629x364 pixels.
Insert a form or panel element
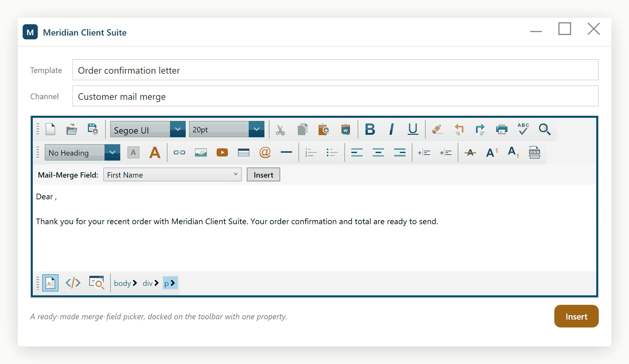[244, 153]
